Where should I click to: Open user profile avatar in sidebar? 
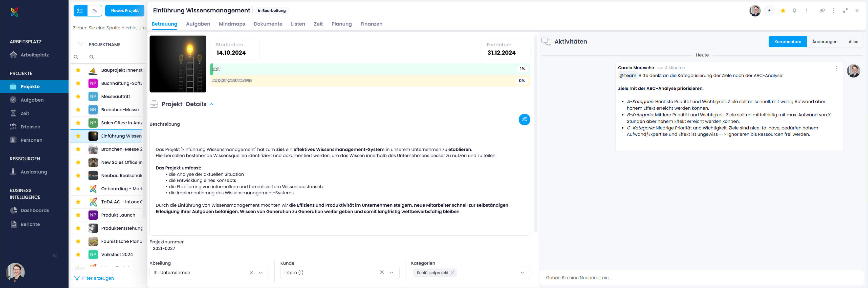pyautogui.click(x=15, y=273)
